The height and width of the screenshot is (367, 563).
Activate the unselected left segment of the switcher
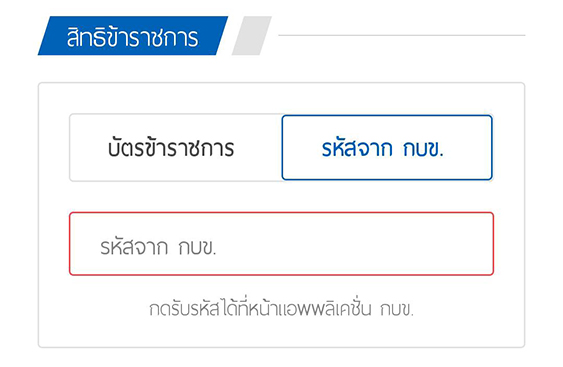pos(176,148)
